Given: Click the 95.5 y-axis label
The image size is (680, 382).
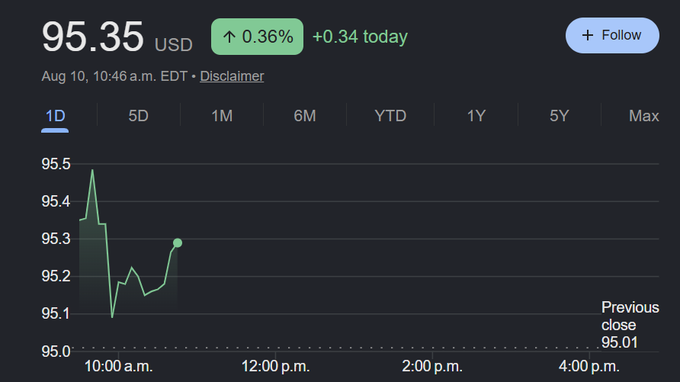Looking at the screenshot, I should [x=56, y=164].
